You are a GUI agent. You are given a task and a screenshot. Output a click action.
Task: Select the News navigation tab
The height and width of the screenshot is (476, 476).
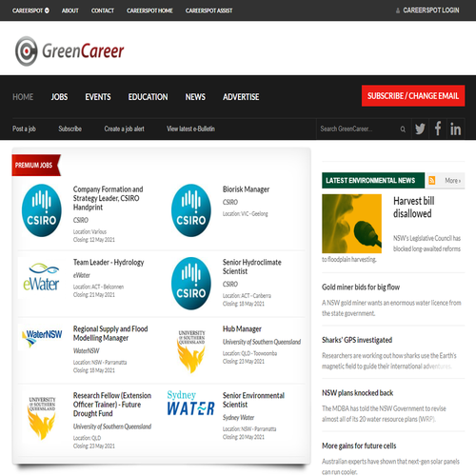[x=195, y=97]
